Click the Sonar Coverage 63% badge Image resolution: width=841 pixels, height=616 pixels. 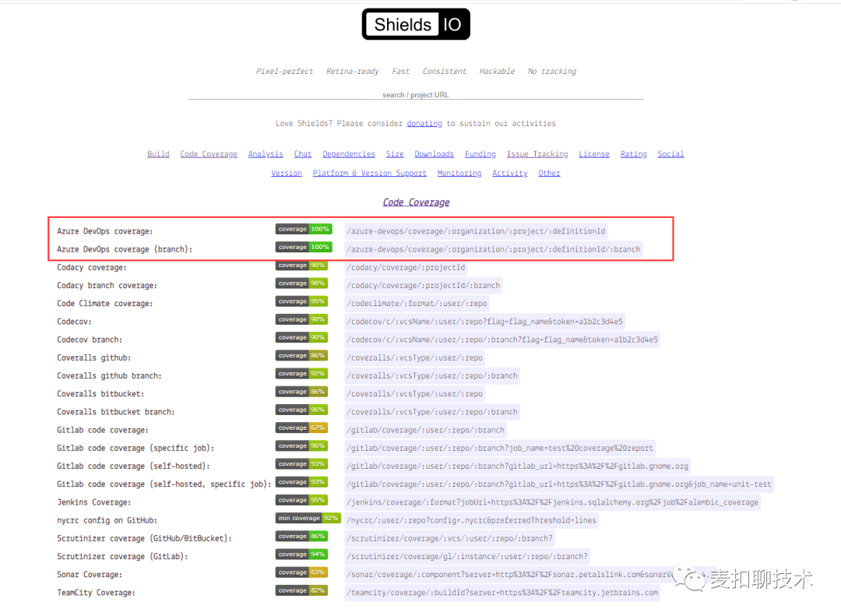302,572
